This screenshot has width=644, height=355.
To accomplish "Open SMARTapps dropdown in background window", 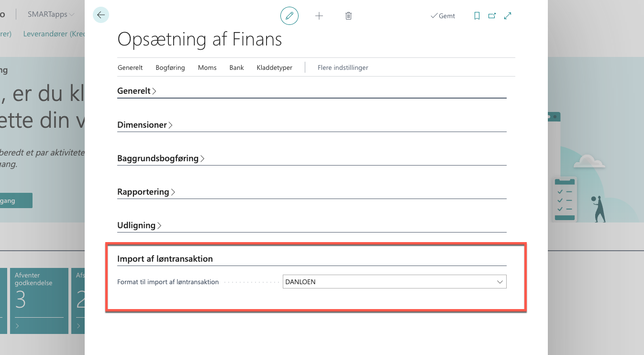I will (x=51, y=14).
